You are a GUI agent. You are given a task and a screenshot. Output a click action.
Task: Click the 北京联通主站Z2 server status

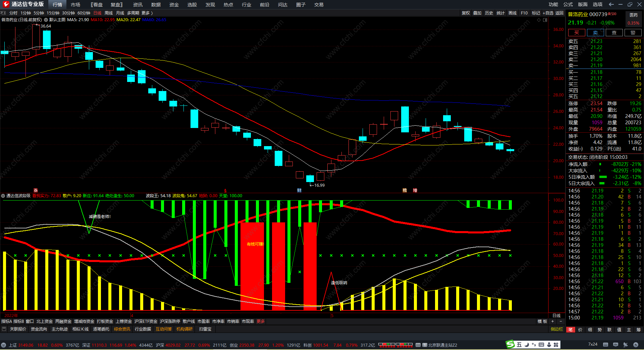coord(442,345)
